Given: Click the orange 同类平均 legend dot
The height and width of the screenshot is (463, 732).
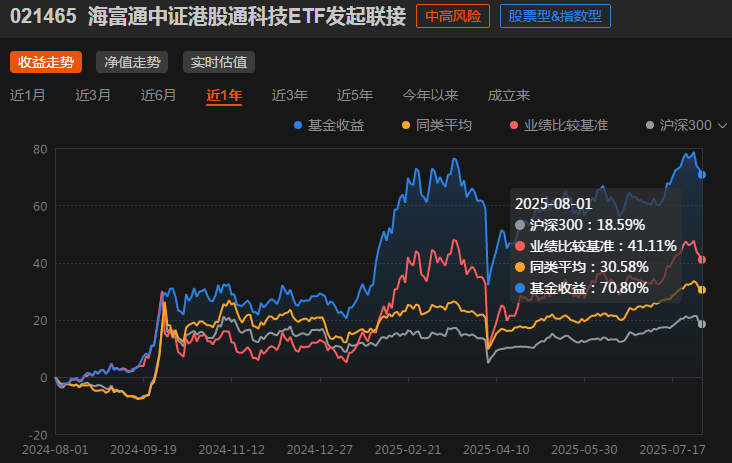Looking at the screenshot, I should pyautogui.click(x=406, y=125).
